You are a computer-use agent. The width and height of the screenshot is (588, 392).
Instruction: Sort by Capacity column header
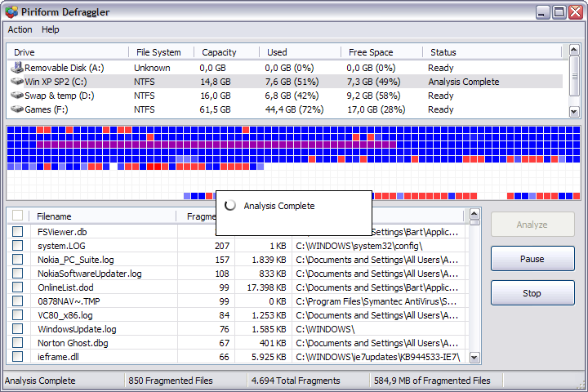tap(226, 52)
